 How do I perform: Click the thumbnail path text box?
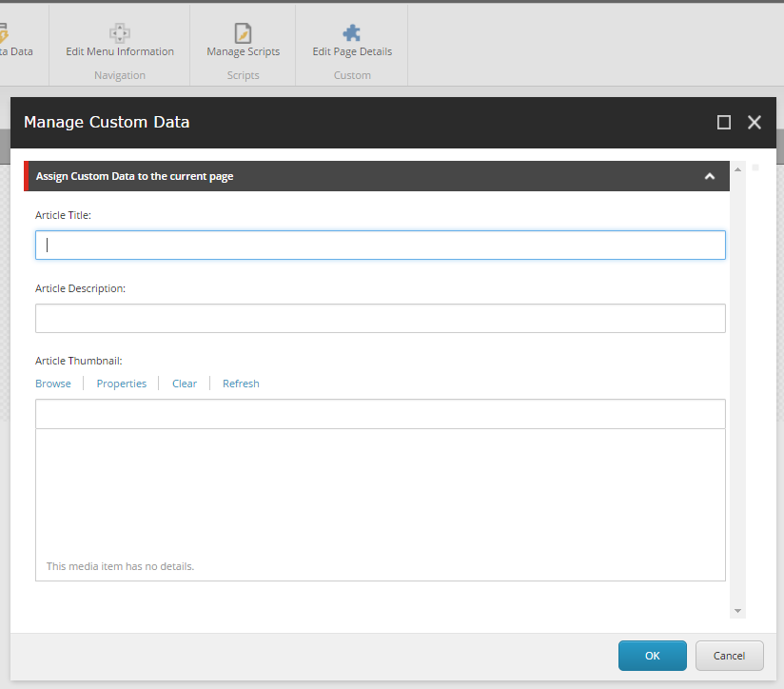[381, 414]
